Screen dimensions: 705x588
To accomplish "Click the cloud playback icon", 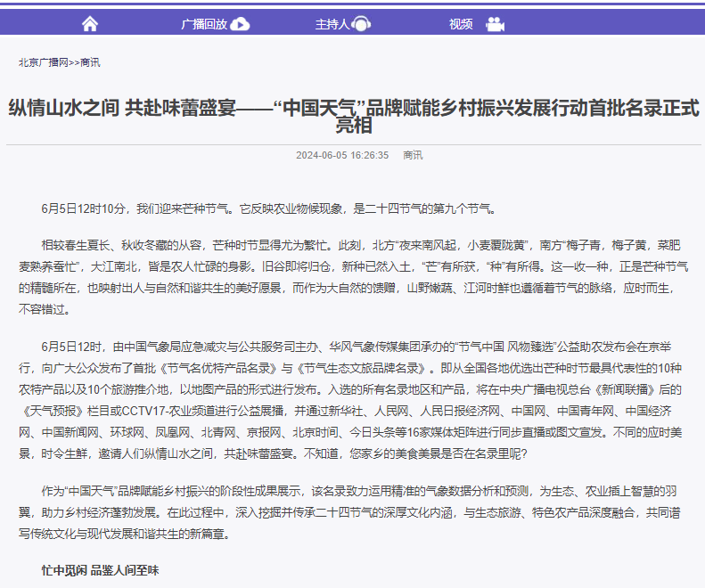I will (x=240, y=24).
